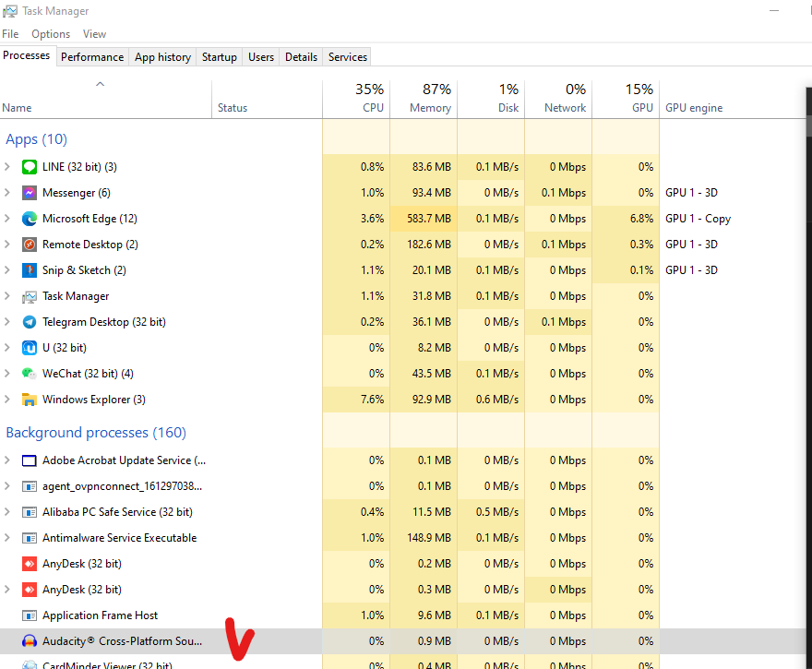
Task: Expand the Remote Desktop (2) group
Action: (7, 245)
